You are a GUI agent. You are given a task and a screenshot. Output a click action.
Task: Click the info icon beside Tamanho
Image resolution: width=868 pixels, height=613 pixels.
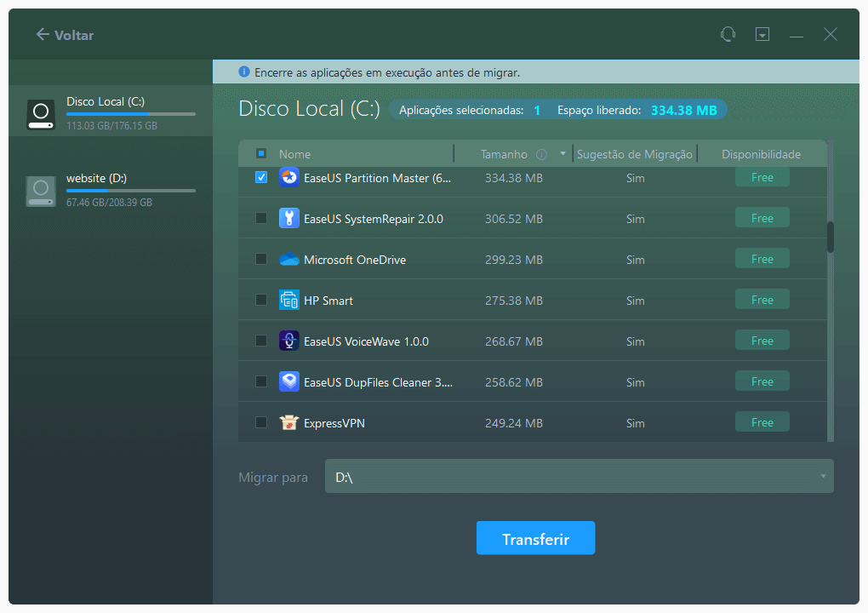(541, 155)
